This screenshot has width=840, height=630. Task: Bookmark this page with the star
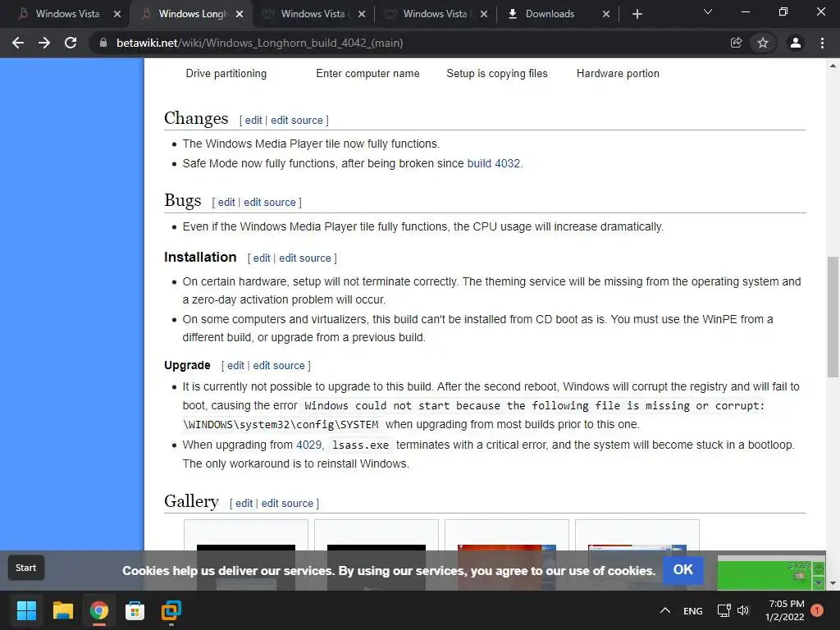(763, 43)
